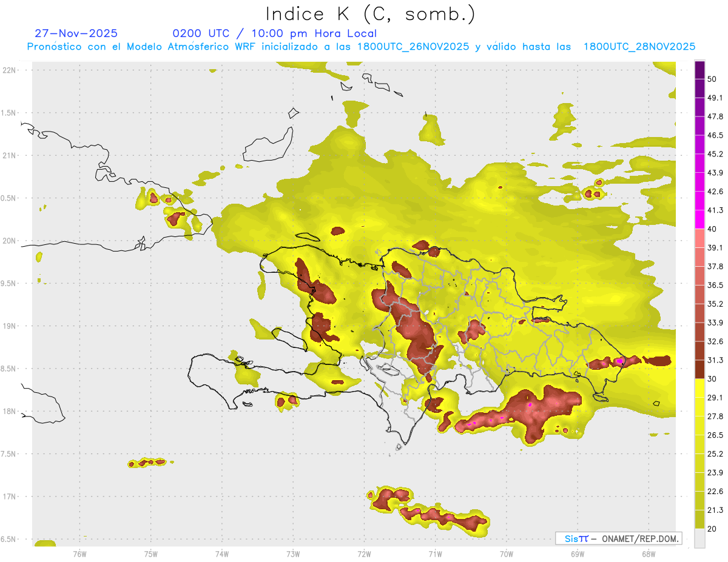Click the '29.1' colorbar label
Image resolution: width=728 pixels, height=562 pixels.
(715, 398)
